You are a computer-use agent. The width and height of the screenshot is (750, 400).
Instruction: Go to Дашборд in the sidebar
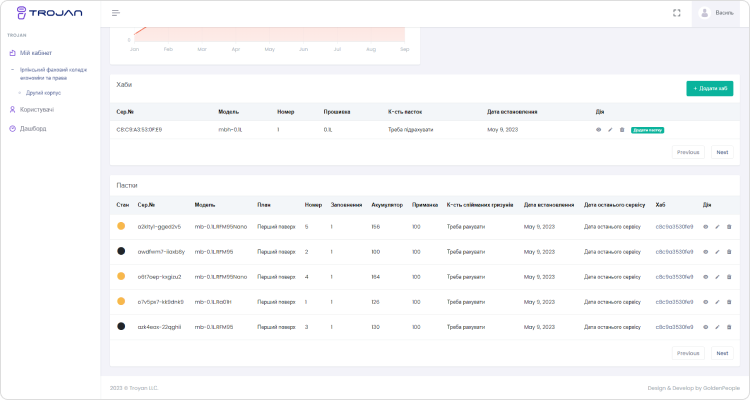pyautogui.click(x=33, y=128)
